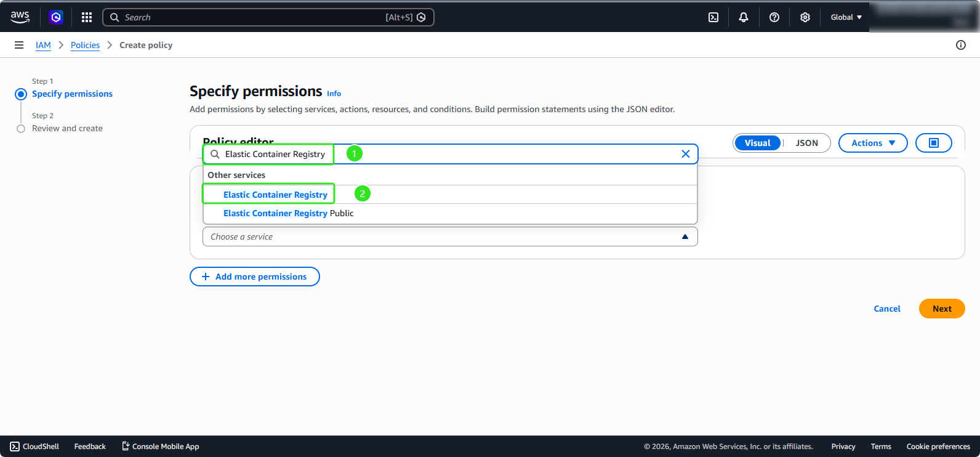Open the services grid menu

point(87,17)
